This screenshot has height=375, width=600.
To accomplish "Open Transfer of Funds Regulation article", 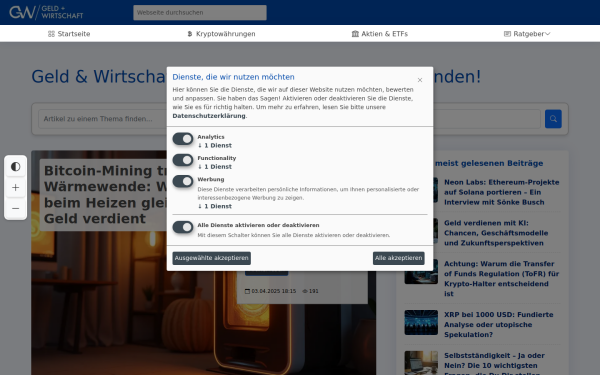I will coord(501,279).
